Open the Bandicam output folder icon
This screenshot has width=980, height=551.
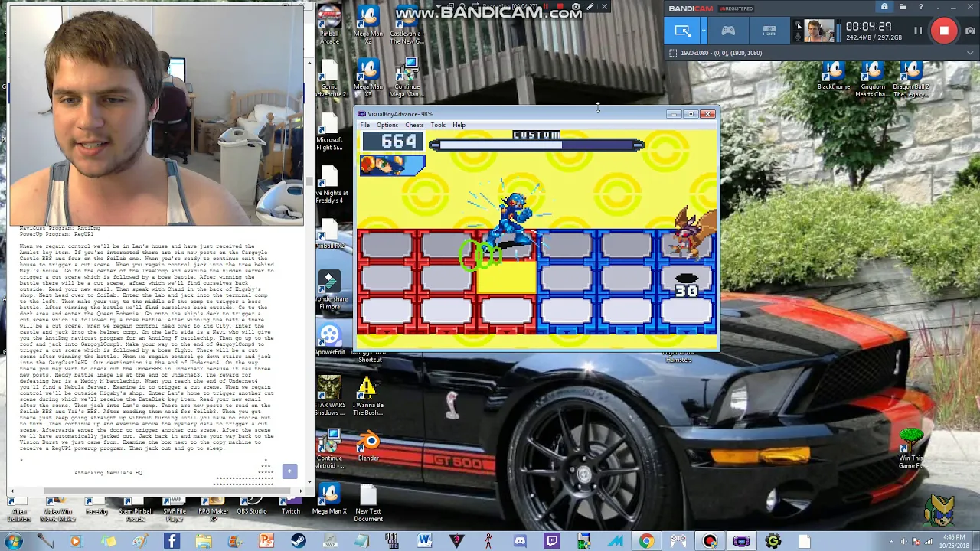coord(903,8)
